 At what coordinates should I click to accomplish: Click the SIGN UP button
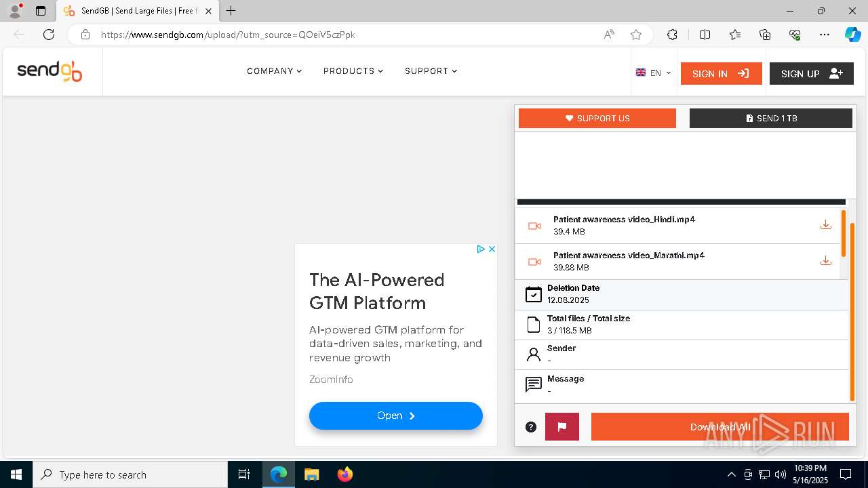pyautogui.click(x=812, y=73)
